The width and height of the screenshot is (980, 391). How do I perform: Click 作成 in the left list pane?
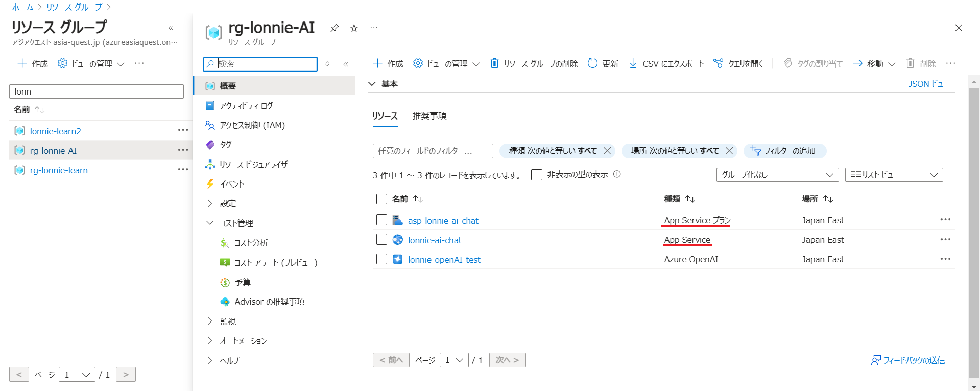click(33, 63)
